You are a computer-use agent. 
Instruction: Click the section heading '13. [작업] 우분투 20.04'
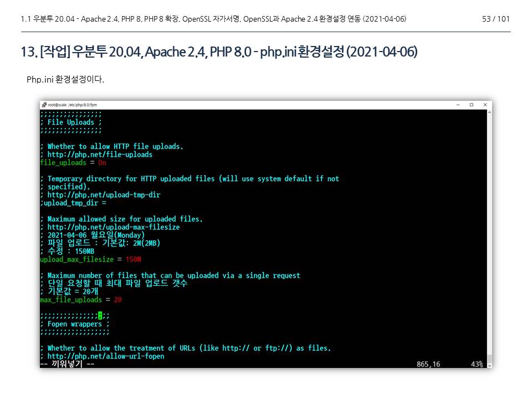coord(219,52)
